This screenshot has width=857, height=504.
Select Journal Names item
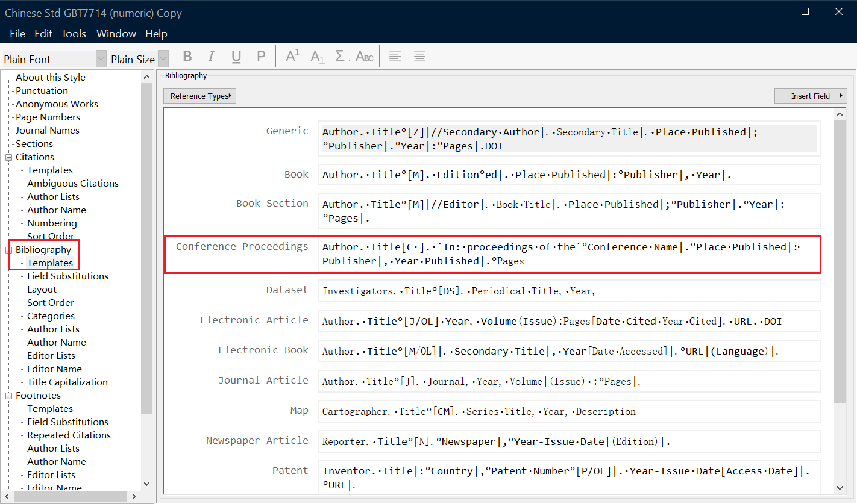pos(48,131)
